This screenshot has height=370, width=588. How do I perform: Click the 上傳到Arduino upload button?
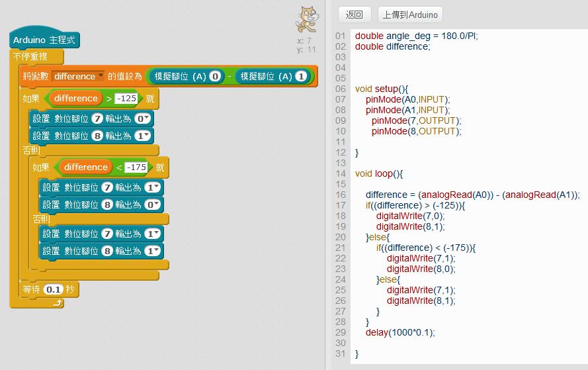click(410, 15)
